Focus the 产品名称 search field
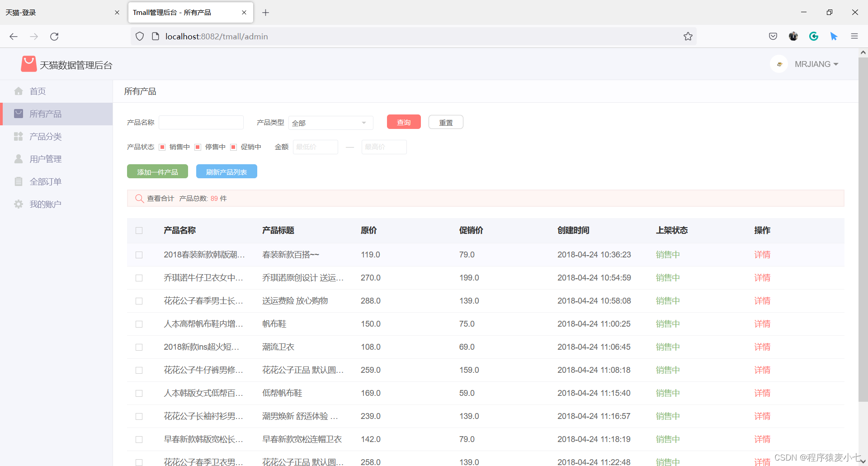 (201, 122)
